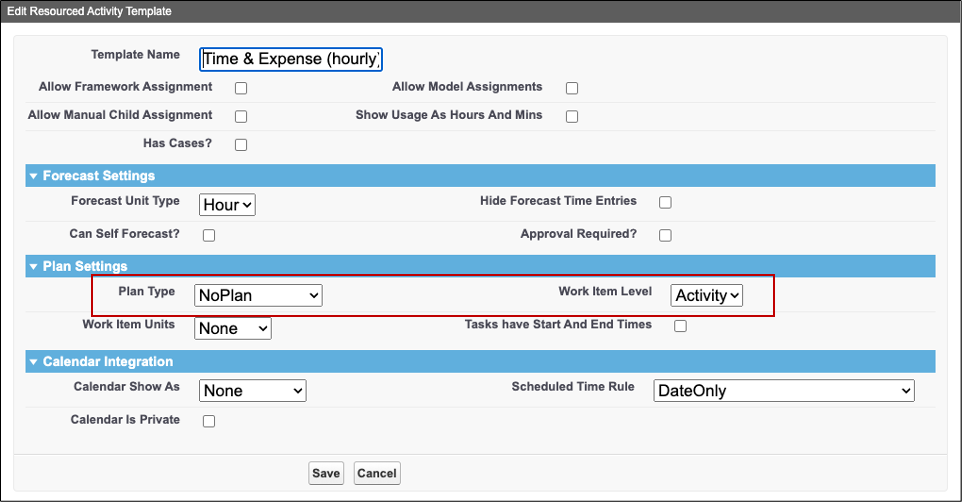The width and height of the screenshot is (962, 502).
Task: Click the Template Name label
Action: (136, 55)
